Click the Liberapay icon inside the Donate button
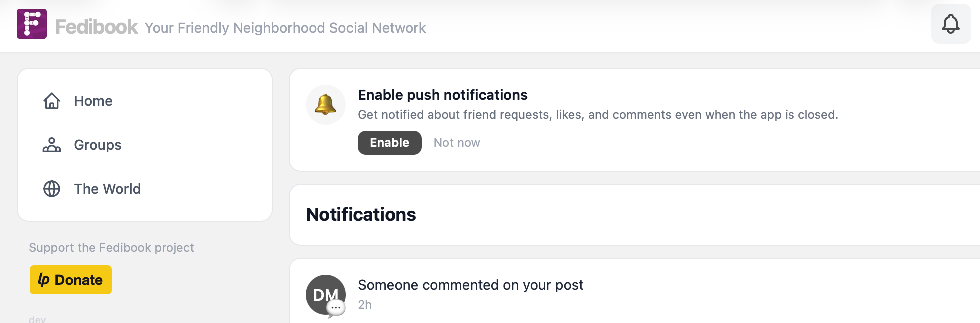Image resolution: width=980 pixels, height=323 pixels. coord(44,280)
